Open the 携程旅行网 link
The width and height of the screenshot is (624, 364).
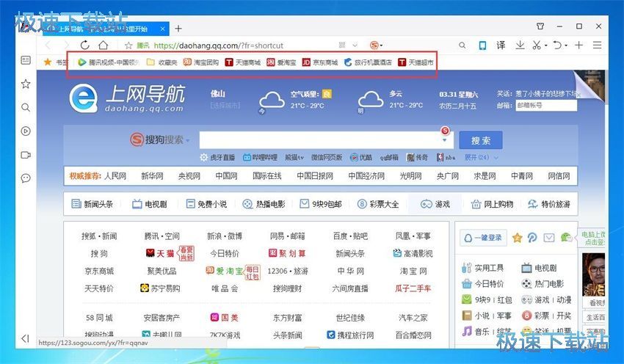click(350, 335)
